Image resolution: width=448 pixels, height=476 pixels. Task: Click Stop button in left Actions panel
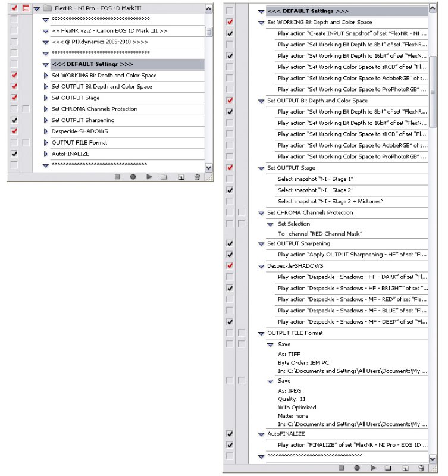point(117,177)
